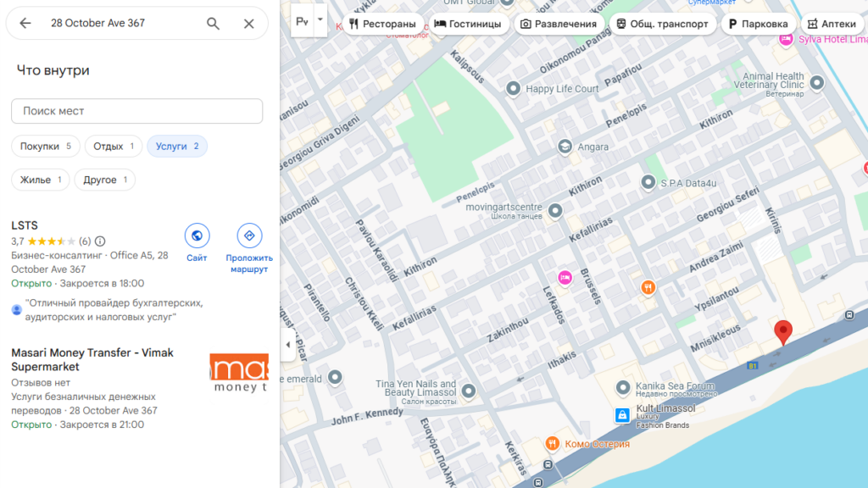Image resolution: width=868 pixels, height=488 pixels.
Task: Filter map by 'Гостиницы'
Action: (x=468, y=24)
